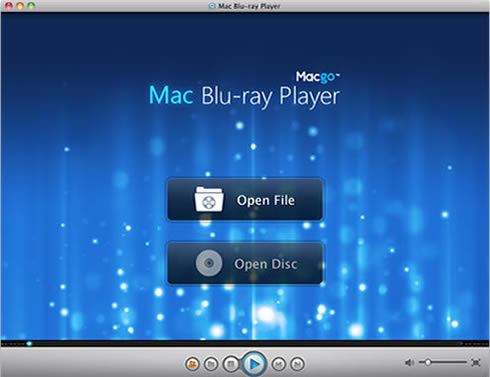
Task: Click the Open Disc button
Action: [245, 263]
